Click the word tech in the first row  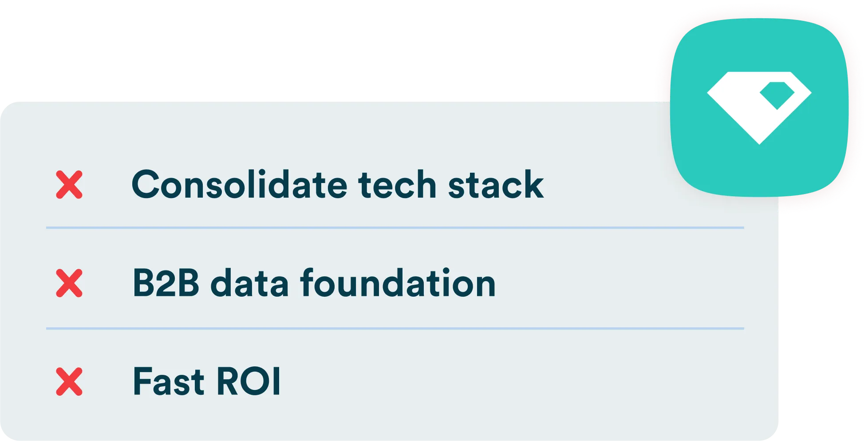click(398, 184)
